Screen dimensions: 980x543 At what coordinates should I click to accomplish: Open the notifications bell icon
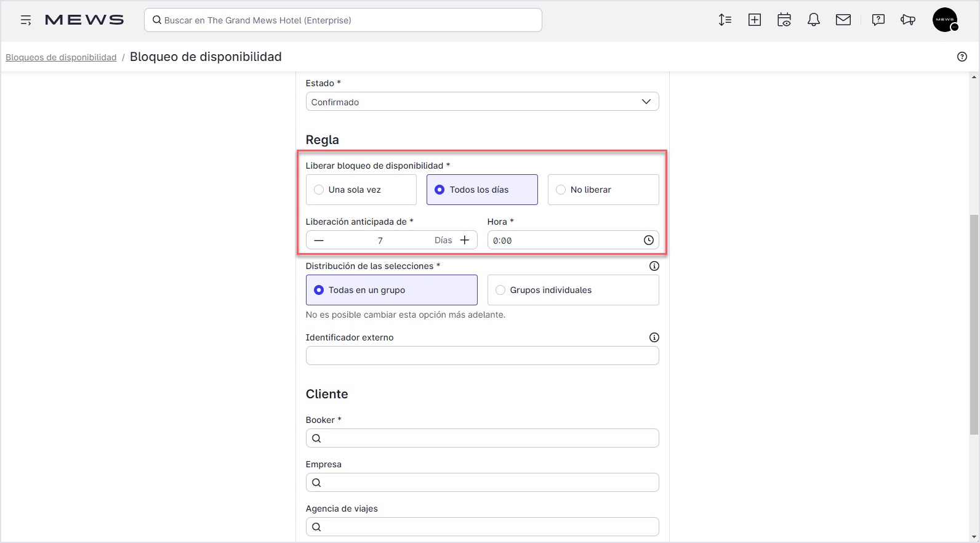pos(813,20)
